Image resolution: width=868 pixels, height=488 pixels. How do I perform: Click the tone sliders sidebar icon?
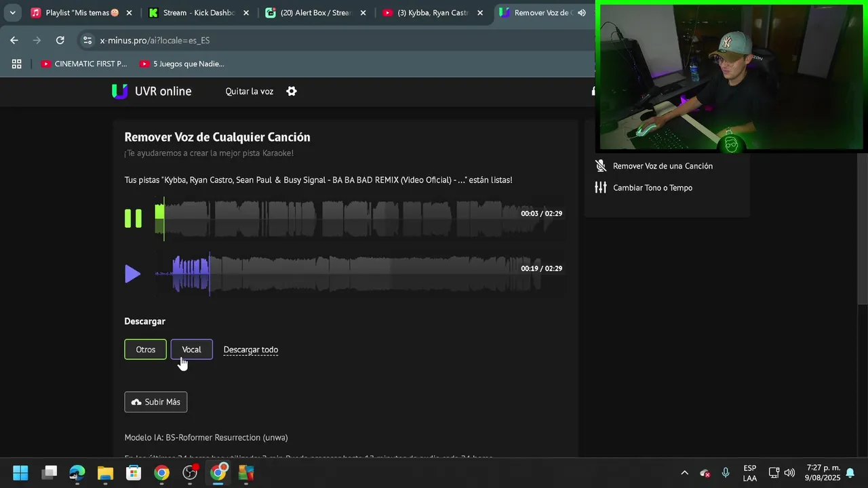600,188
